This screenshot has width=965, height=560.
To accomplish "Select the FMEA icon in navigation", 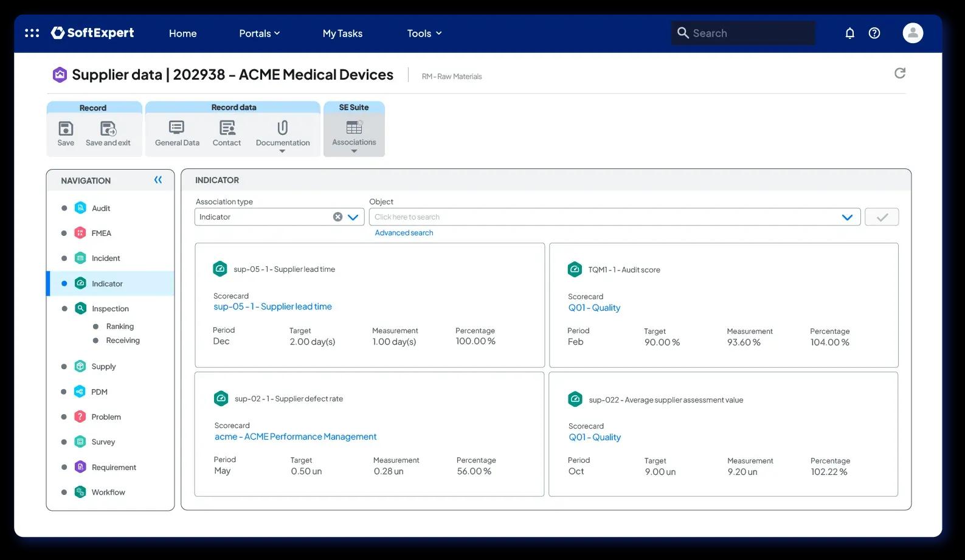I will tap(80, 233).
